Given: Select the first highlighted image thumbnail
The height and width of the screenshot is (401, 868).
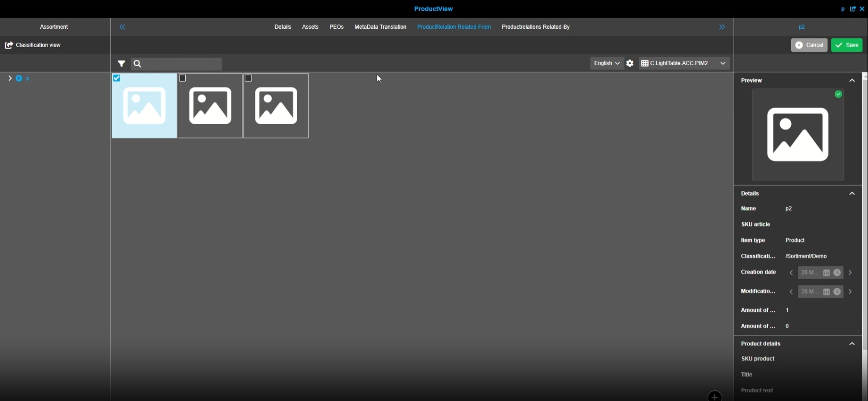Looking at the screenshot, I should click(144, 106).
